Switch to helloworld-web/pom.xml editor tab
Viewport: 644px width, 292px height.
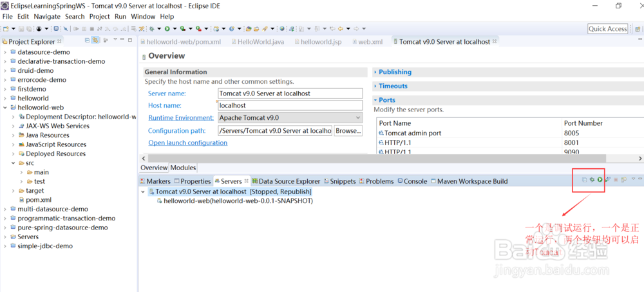click(x=180, y=42)
